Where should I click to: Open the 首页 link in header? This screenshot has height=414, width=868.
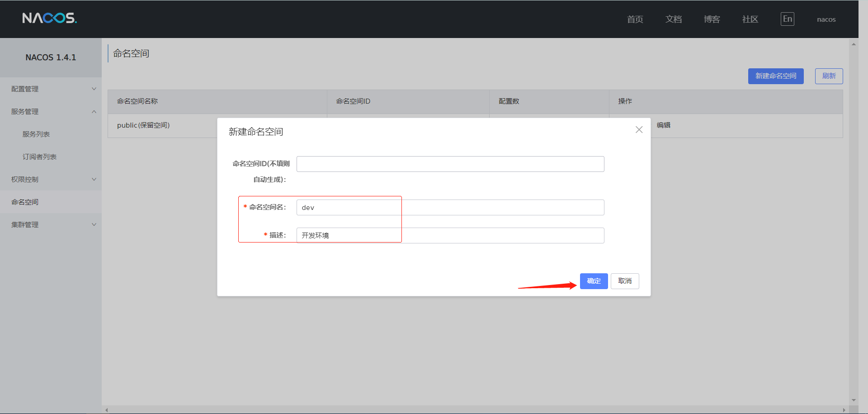pos(635,19)
